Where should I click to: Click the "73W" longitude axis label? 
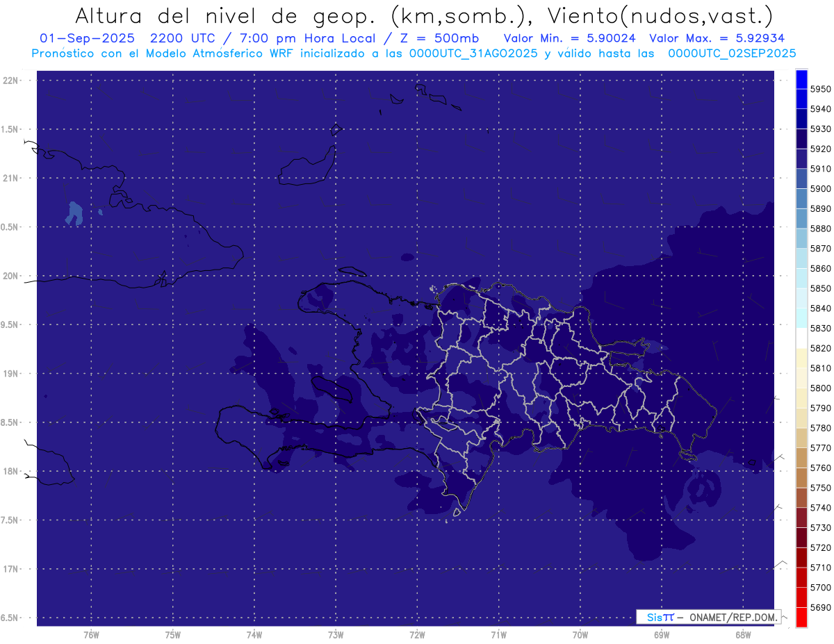[336, 635]
